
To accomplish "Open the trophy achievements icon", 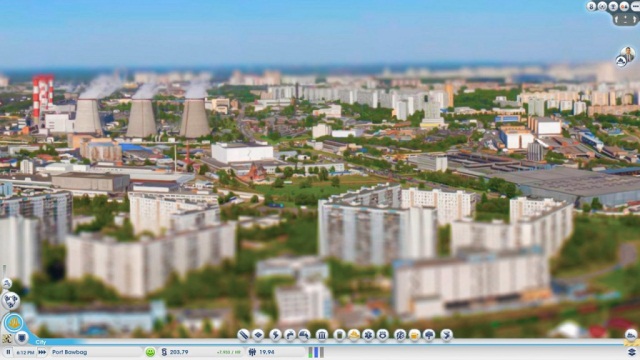I will 613,6.
